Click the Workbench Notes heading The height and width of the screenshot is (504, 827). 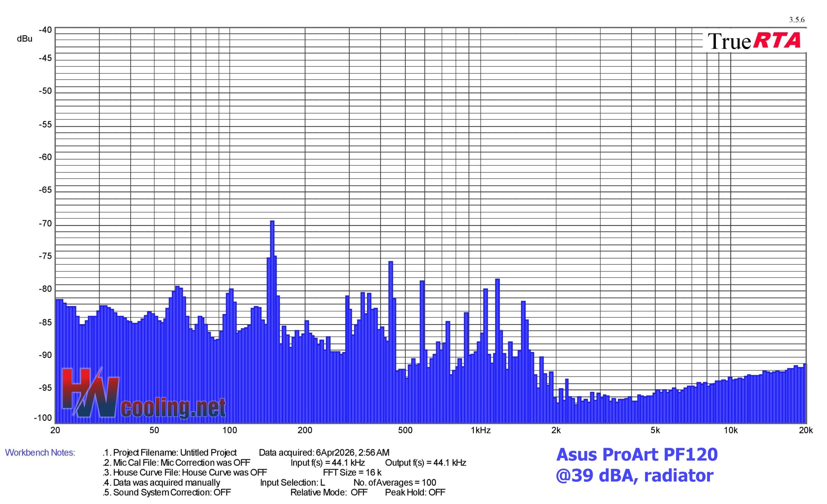click(40, 453)
